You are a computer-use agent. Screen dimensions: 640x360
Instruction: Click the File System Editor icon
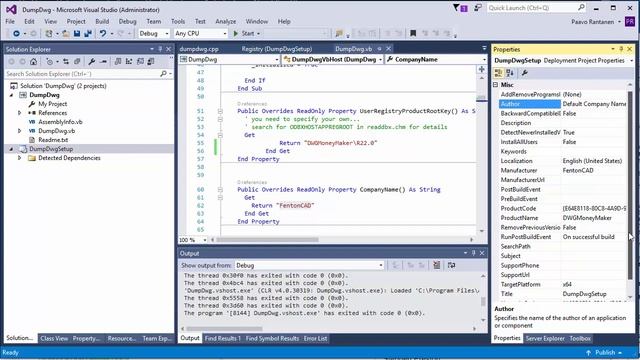click(118, 62)
